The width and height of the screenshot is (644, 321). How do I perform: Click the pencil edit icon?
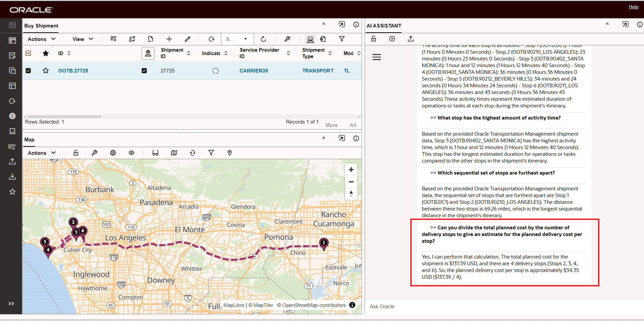point(188,39)
